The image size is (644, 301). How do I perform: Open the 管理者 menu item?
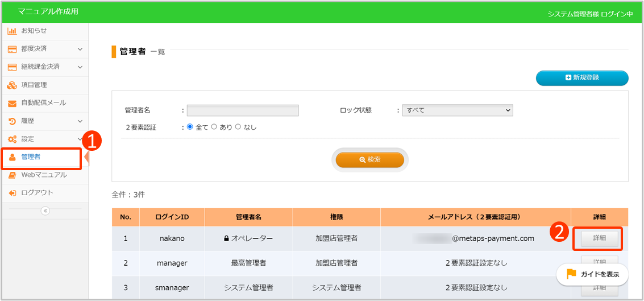click(x=31, y=157)
